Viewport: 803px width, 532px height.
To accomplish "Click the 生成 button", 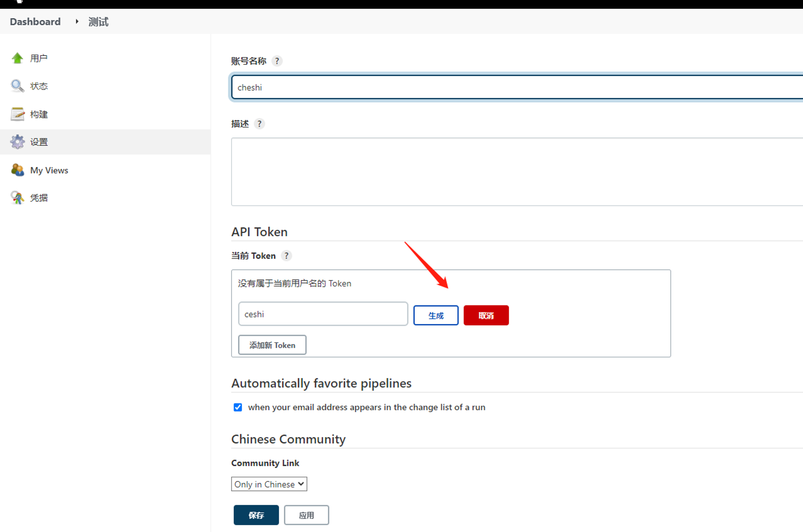I will tap(436, 315).
